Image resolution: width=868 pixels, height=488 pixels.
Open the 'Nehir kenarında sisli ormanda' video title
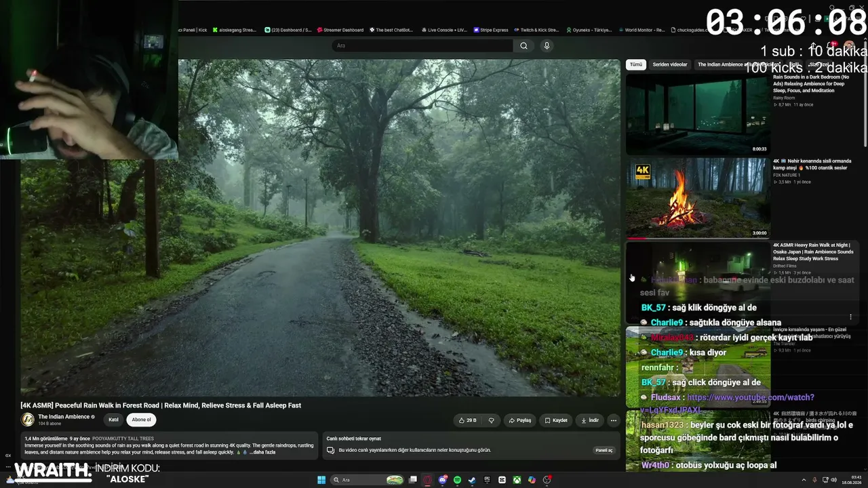click(812, 165)
